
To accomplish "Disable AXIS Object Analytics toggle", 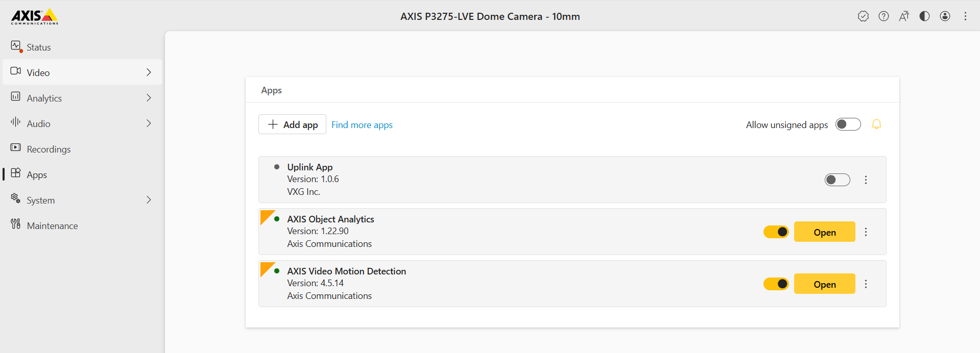I will point(776,232).
